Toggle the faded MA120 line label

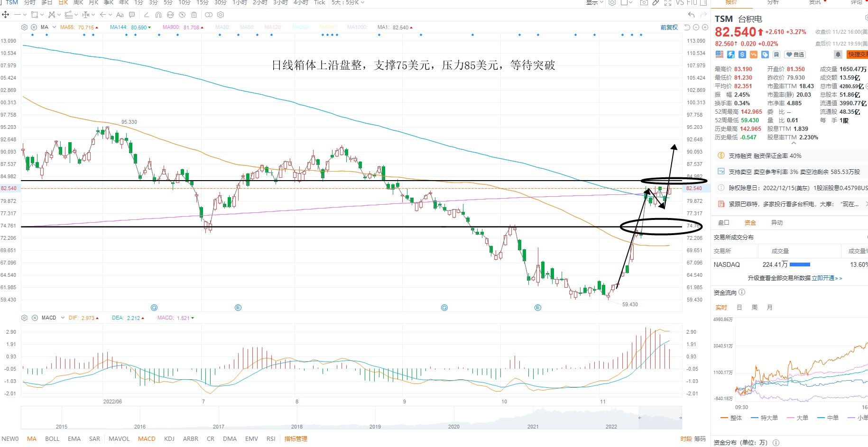273,27
